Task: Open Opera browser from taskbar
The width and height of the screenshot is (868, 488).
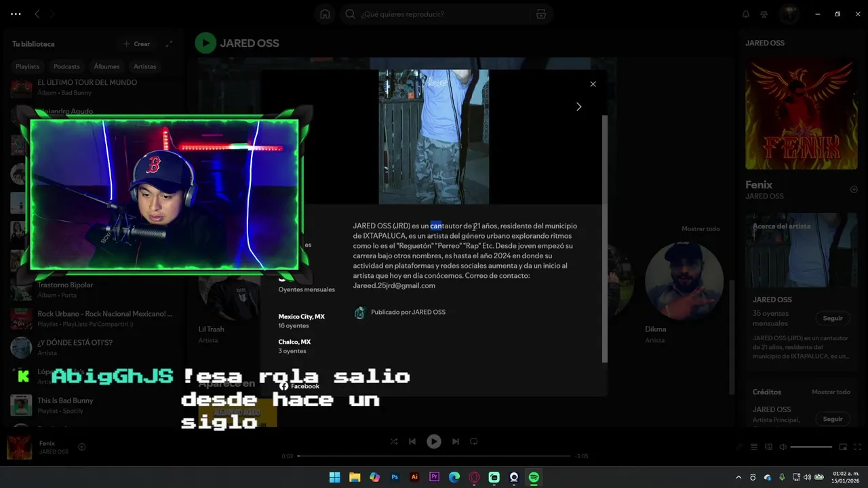Action: pos(475,478)
